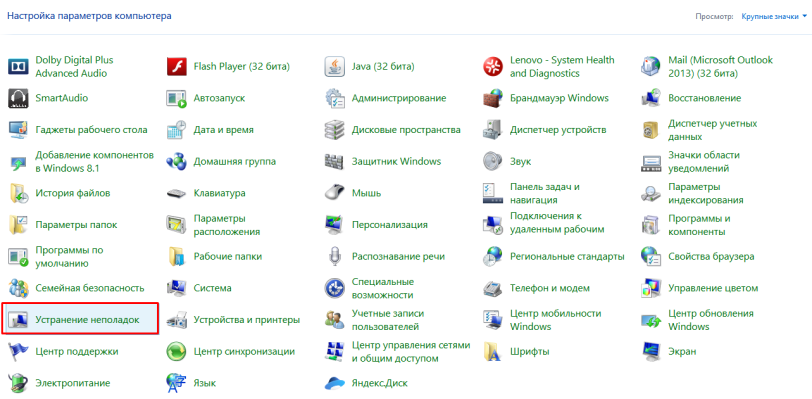Open the Звук speaker icon
Viewport: 812px width, 399px height.
(493, 161)
